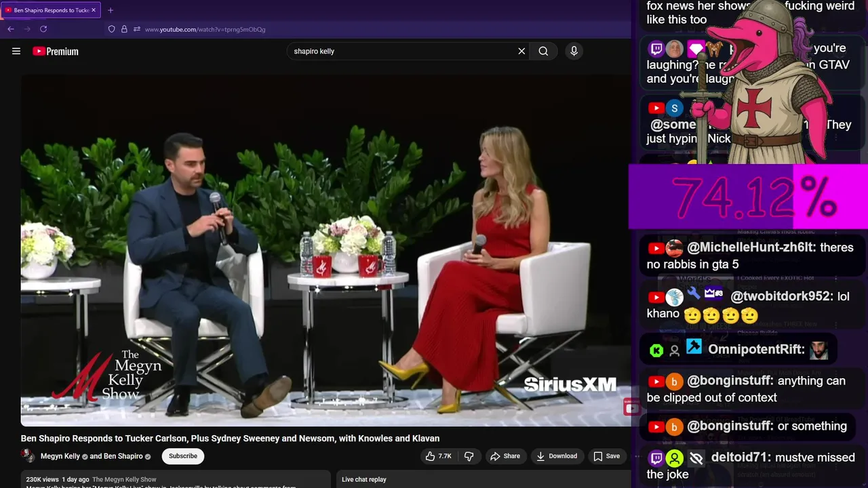Click @twobitdork952 chat username

(780, 296)
